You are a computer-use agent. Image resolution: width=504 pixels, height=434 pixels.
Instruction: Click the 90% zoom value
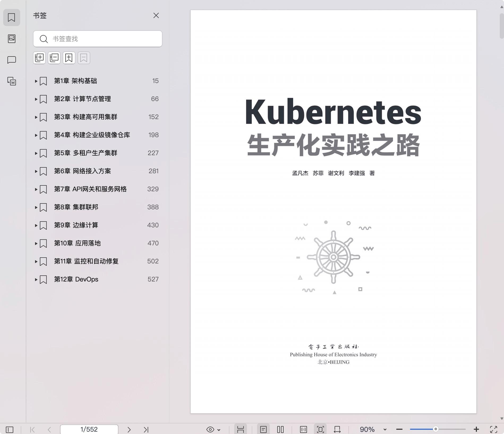[367, 429]
